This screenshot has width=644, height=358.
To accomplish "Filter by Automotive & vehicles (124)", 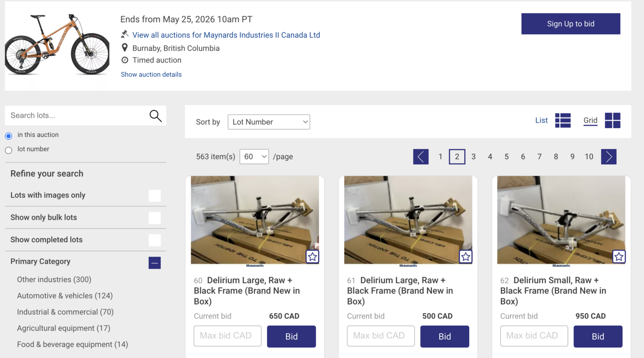I will (65, 296).
